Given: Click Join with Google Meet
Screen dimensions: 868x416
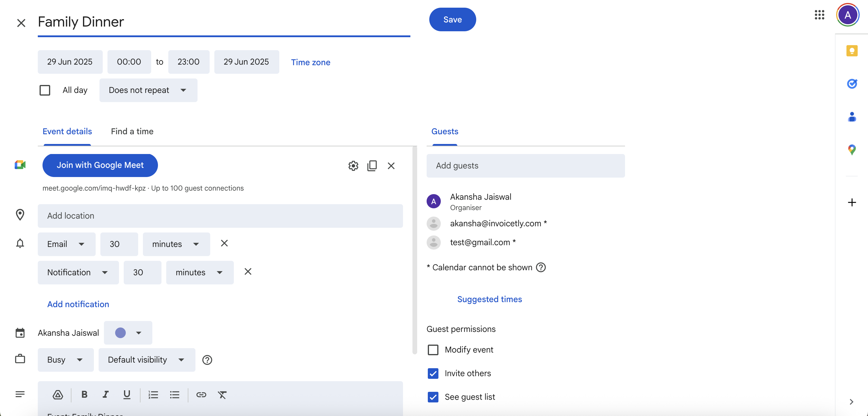Looking at the screenshot, I should click(x=100, y=165).
